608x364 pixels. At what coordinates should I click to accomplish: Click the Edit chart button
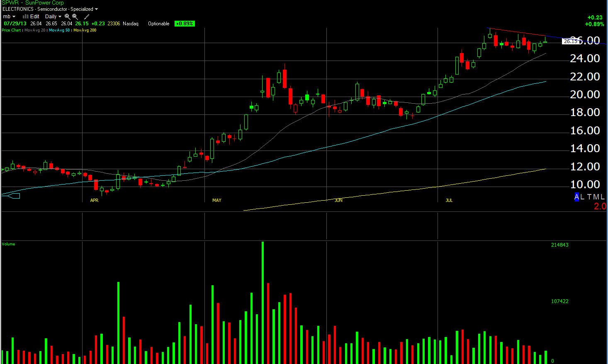(35, 17)
